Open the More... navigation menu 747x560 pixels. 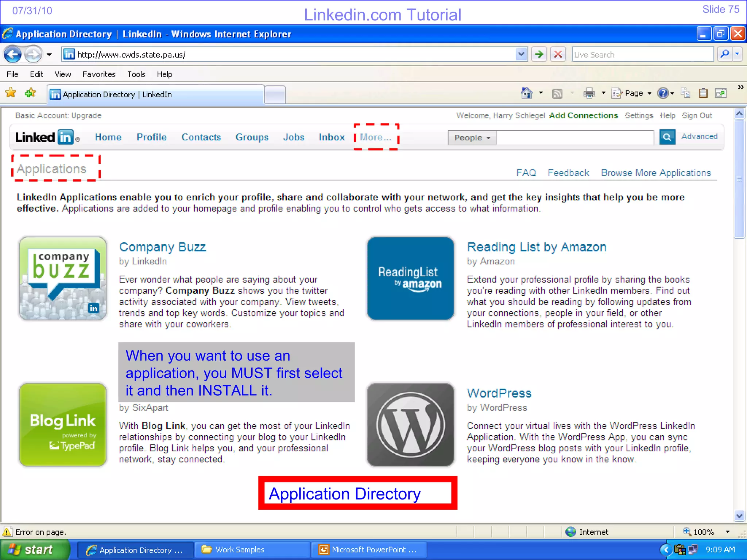pyautogui.click(x=376, y=137)
